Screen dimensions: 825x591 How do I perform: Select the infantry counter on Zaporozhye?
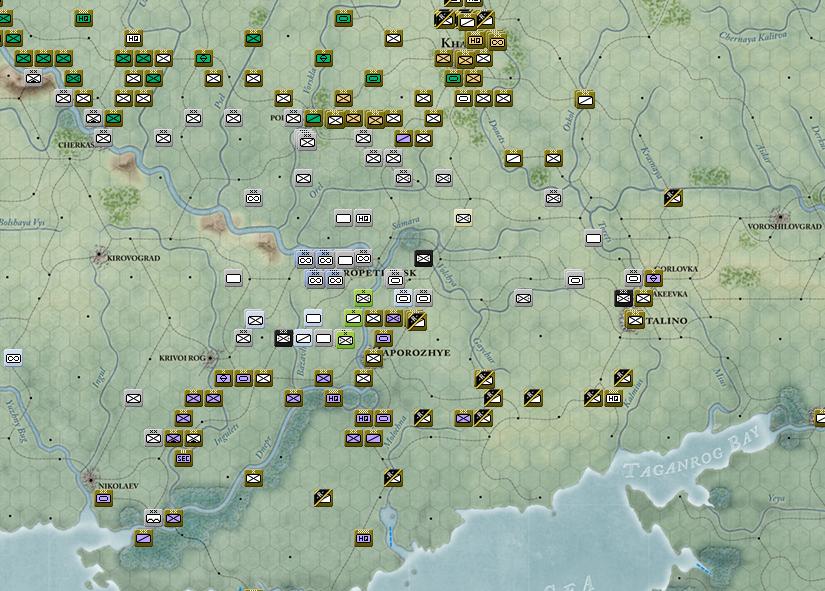(374, 358)
